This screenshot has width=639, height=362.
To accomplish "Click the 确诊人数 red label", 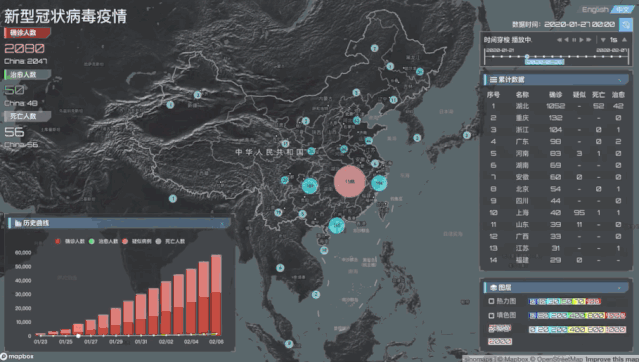I will 27,33.
